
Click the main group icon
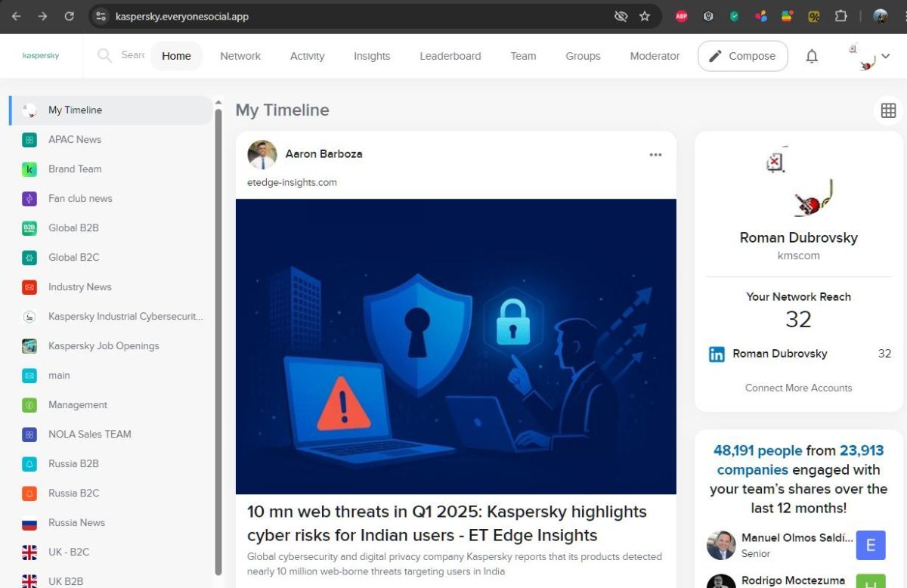[29, 376]
